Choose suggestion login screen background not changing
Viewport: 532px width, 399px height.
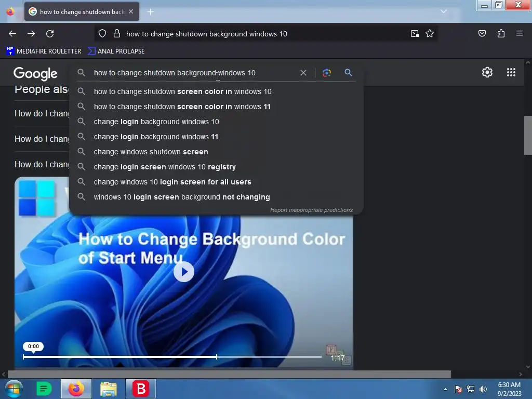click(x=217, y=197)
